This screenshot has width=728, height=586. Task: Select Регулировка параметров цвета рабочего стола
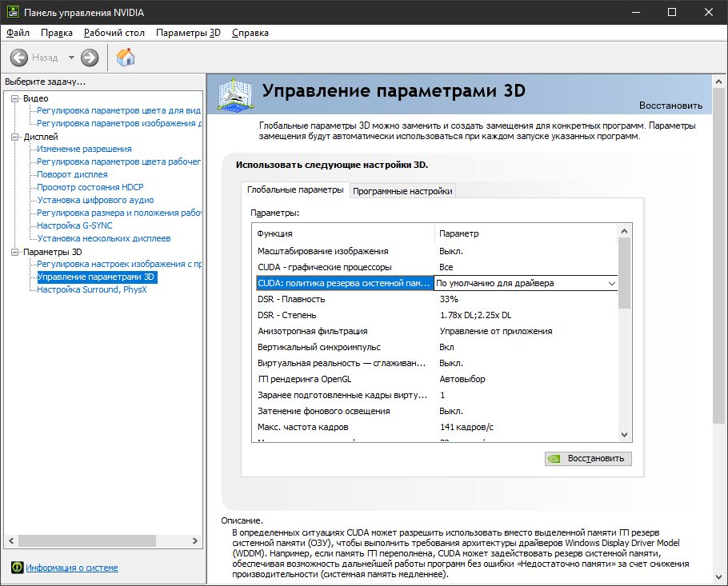(x=119, y=161)
